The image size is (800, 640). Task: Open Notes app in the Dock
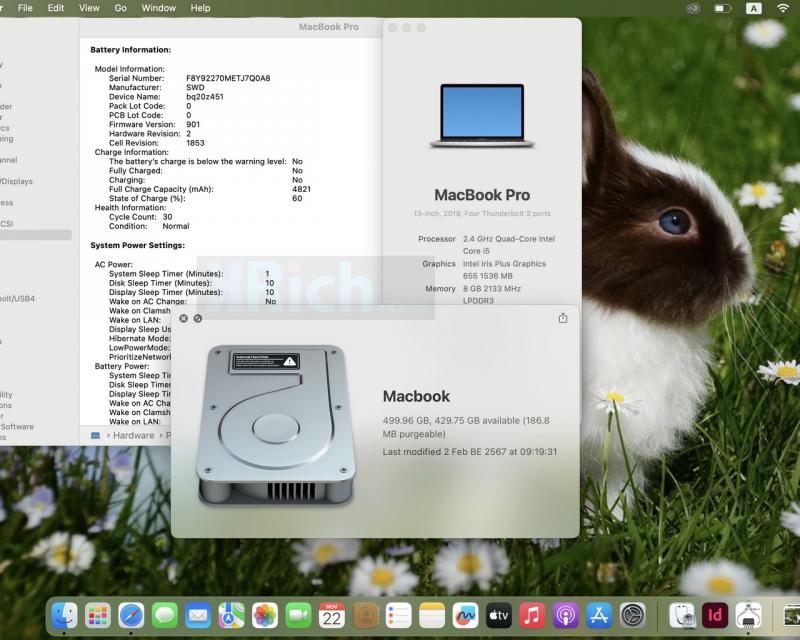pos(432,616)
